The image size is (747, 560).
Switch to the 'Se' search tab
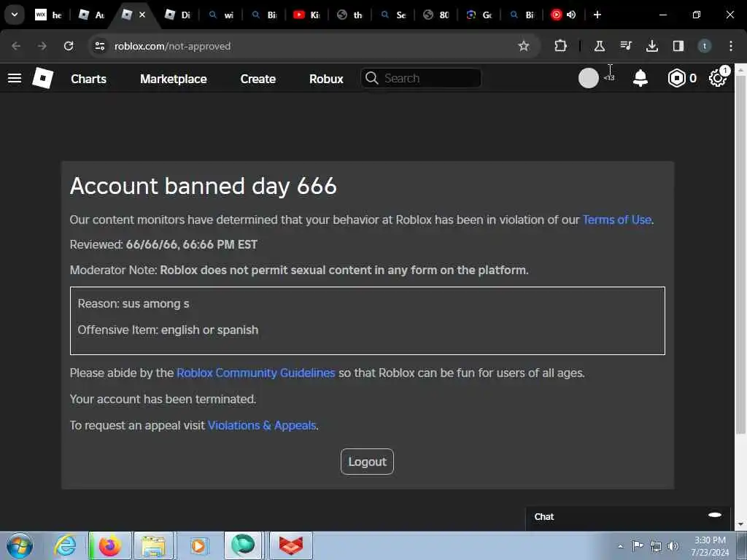coord(393,15)
